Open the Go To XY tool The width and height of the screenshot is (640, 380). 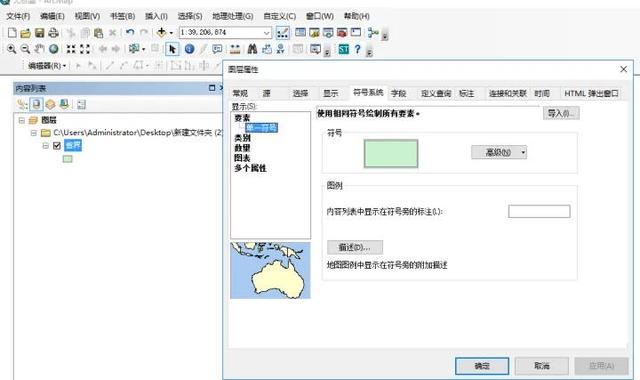point(280,49)
